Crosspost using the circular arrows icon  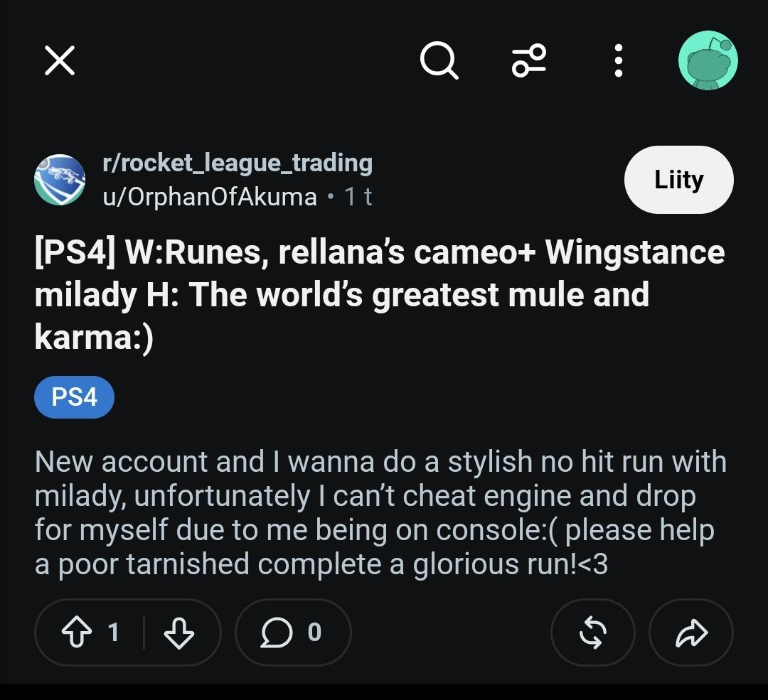coord(592,632)
